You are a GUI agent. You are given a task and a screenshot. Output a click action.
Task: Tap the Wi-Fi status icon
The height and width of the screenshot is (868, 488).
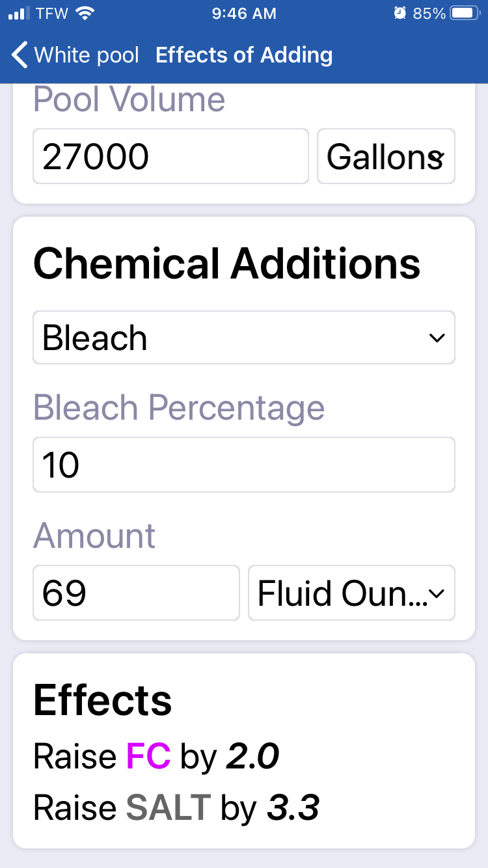click(x=85, y=13)
